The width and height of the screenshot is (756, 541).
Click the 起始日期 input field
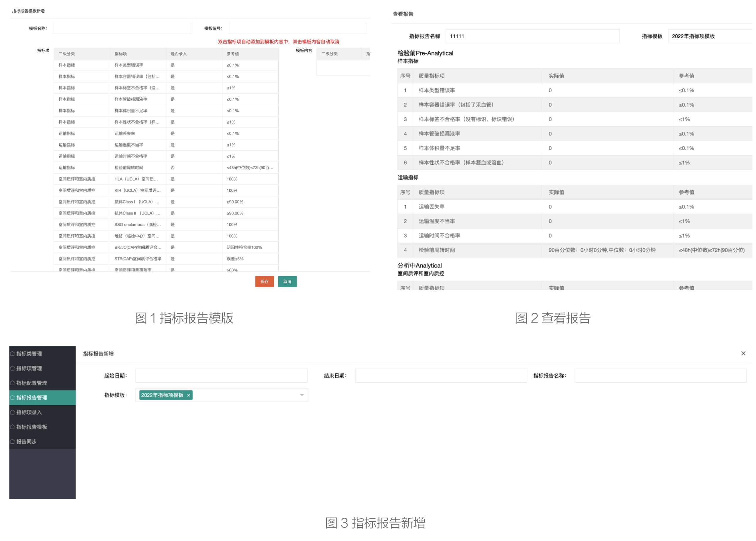(x=221, y=375)
